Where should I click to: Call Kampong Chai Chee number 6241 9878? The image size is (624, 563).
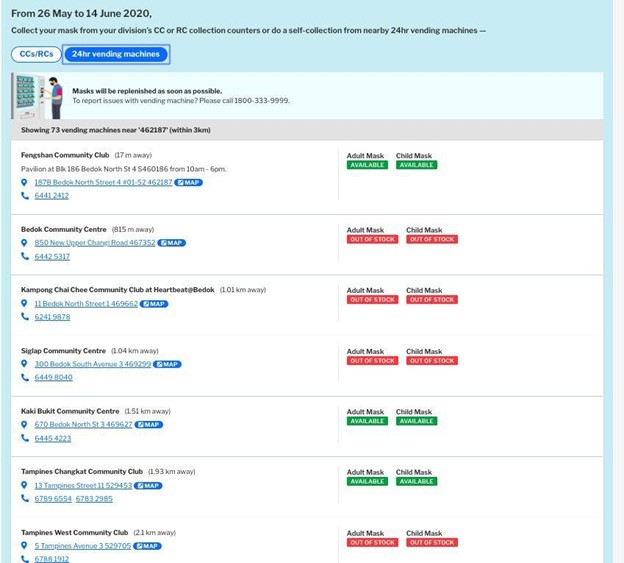(x=52, y=317)
